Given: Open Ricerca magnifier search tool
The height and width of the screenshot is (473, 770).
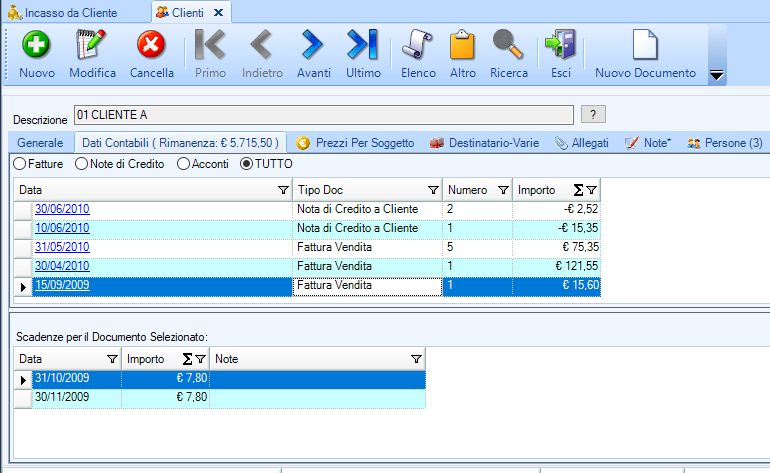Looking at the screenshot, I should (x=509, y=46).
